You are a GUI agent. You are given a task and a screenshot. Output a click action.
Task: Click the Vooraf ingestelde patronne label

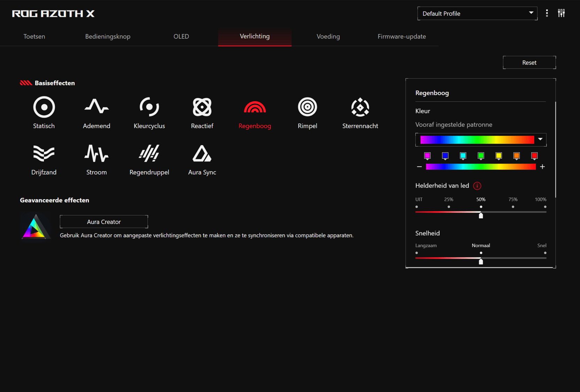tap(454, 124)
